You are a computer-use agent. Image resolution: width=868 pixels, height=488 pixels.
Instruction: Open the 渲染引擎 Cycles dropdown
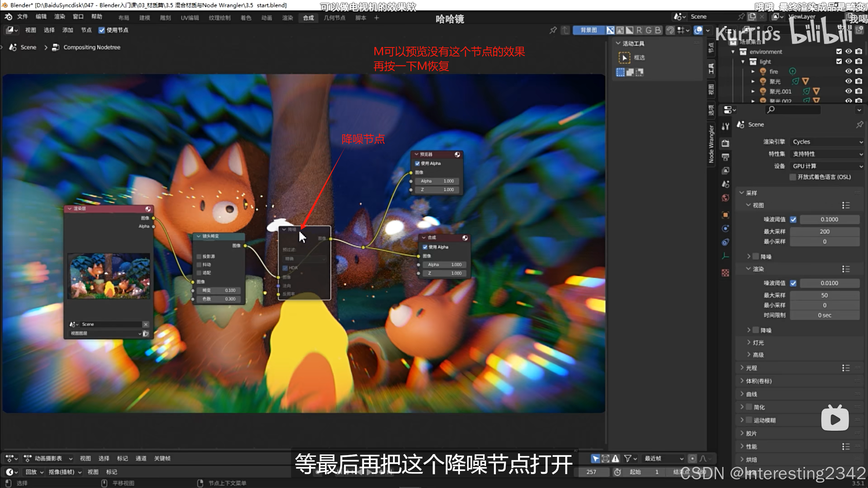click(826, 142)
